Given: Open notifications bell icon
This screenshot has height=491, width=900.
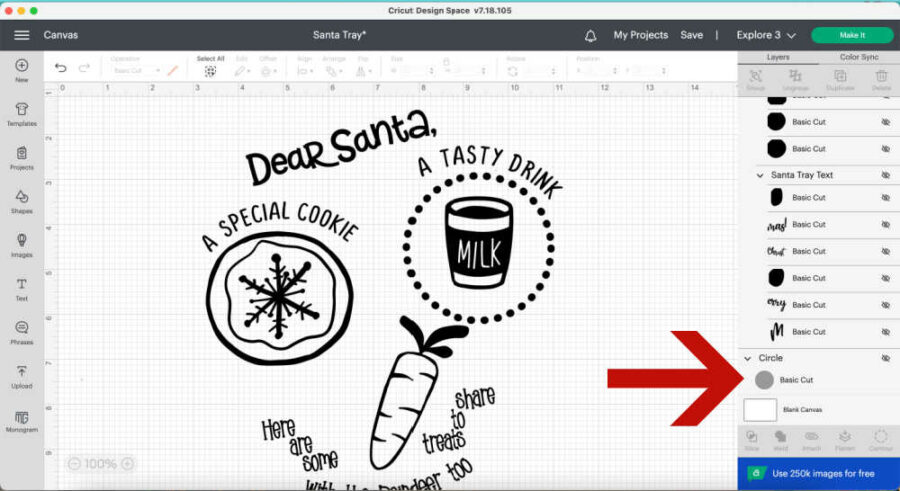Looking at the screenshot, I should tap(590, 35).
